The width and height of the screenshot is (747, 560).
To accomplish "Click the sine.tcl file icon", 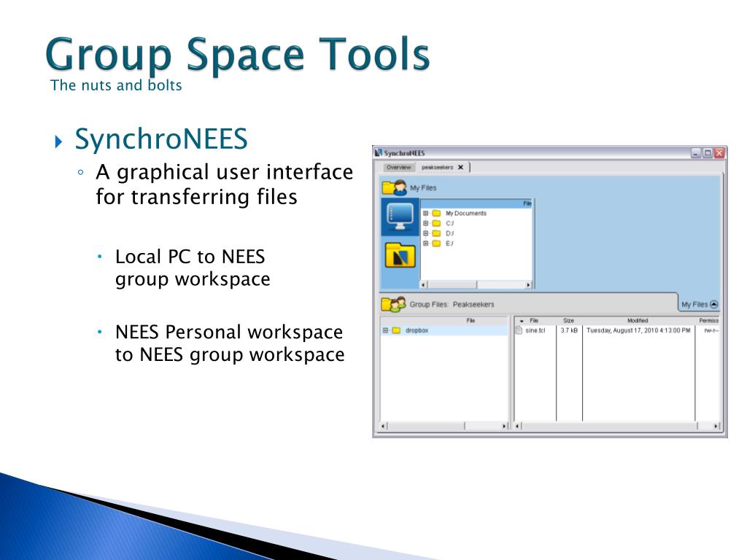I will [519, 330].
